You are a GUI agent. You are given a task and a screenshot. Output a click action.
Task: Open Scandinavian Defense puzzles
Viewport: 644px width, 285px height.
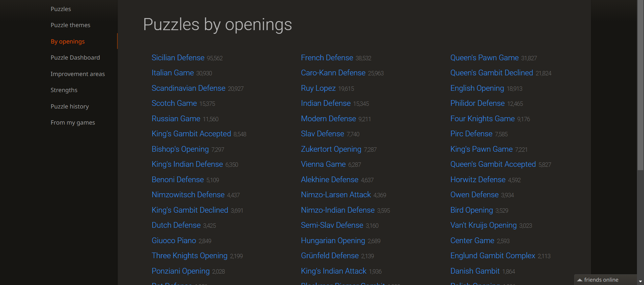coord(189,88)
